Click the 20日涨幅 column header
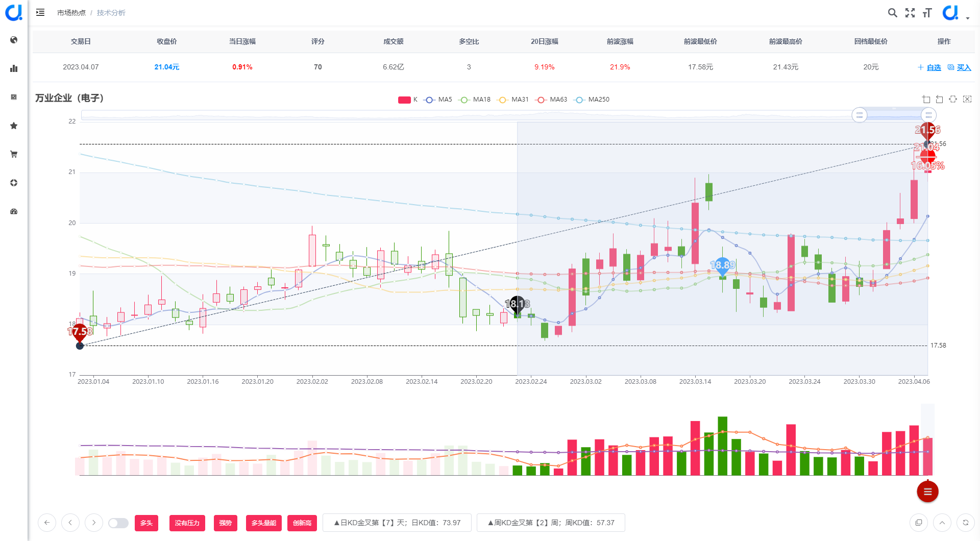 pyautogui.click(x=545, y=41)
